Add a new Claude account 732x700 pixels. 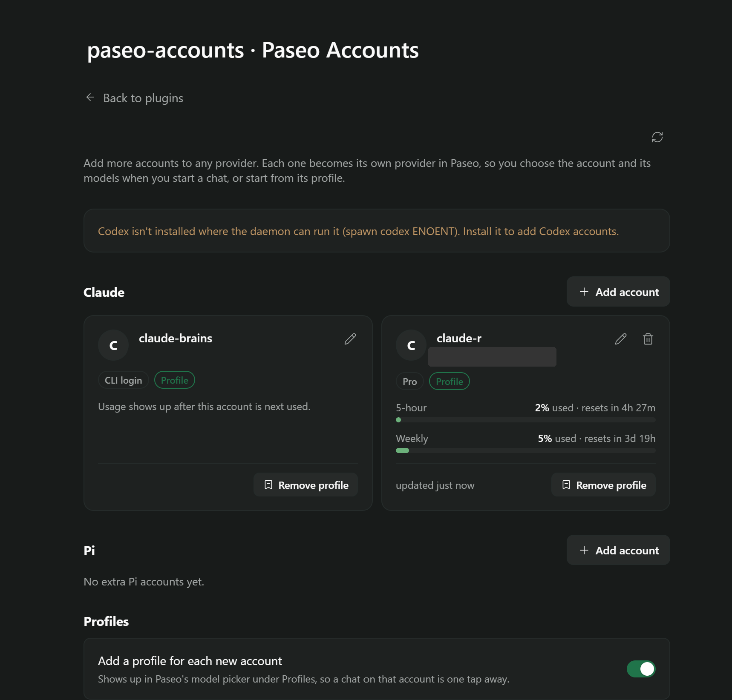[618, 292]
